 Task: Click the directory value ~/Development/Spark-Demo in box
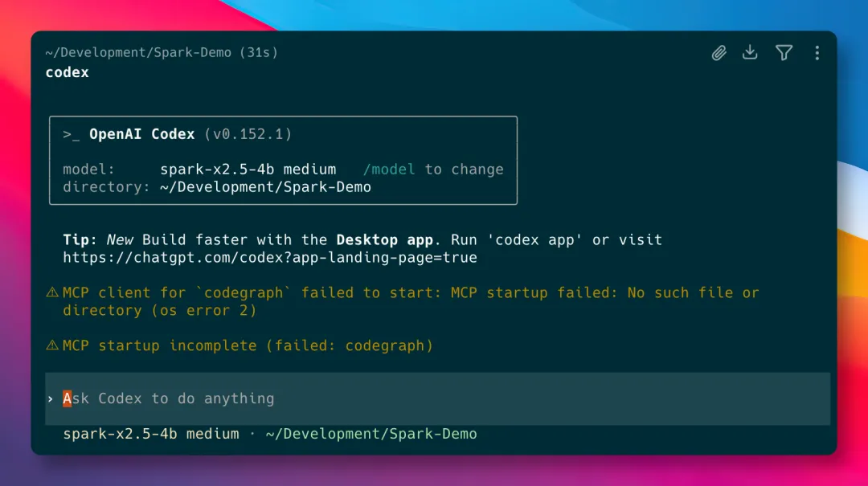265,187
